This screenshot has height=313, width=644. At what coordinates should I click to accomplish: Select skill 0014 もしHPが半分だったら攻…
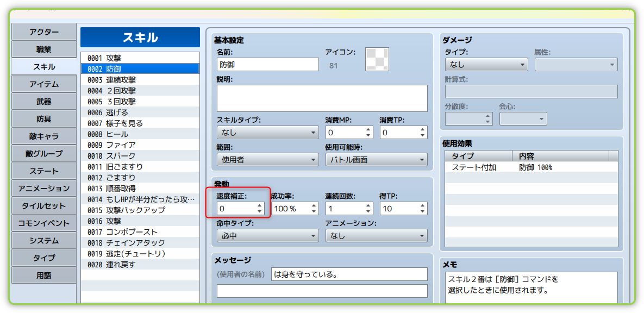tap(140, 199)
